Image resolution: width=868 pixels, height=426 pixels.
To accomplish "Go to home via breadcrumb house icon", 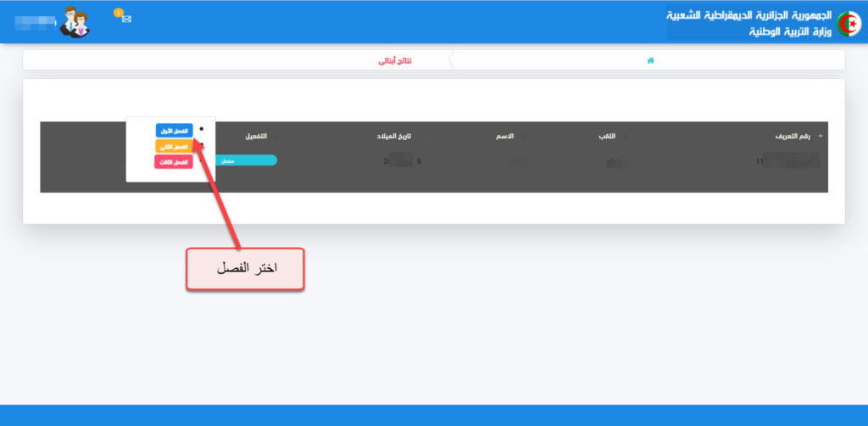I will point(651,60).
